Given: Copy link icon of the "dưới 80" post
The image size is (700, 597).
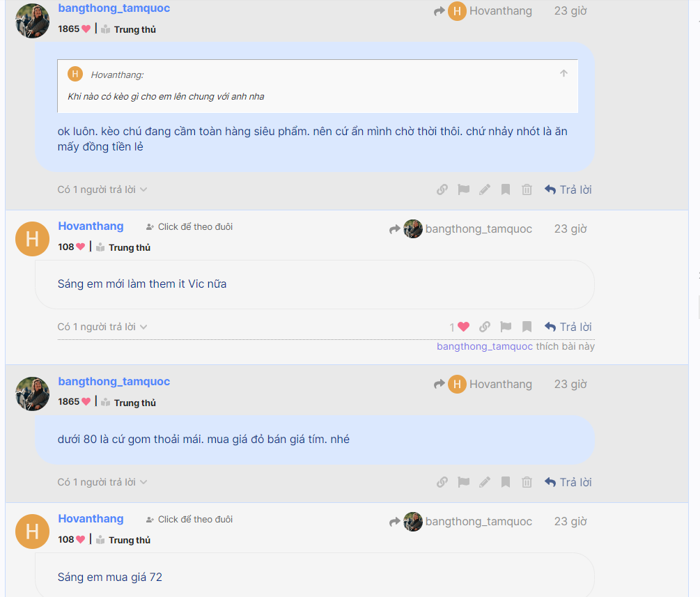Looking at the screenshot, I should click(442, 482).
